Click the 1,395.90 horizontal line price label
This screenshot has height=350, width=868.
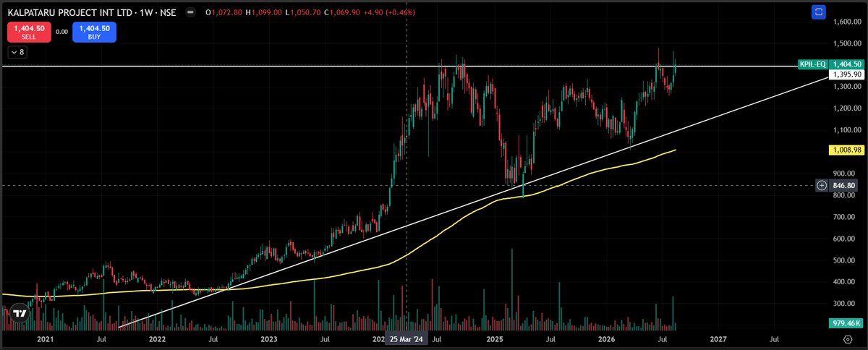coord(846,74)
